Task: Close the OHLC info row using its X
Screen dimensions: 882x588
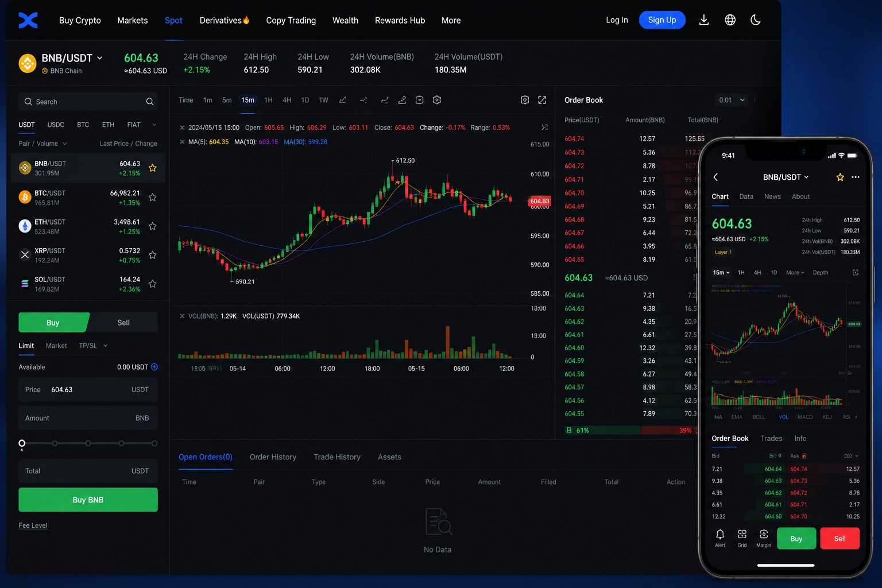Action: pos(182,127)
